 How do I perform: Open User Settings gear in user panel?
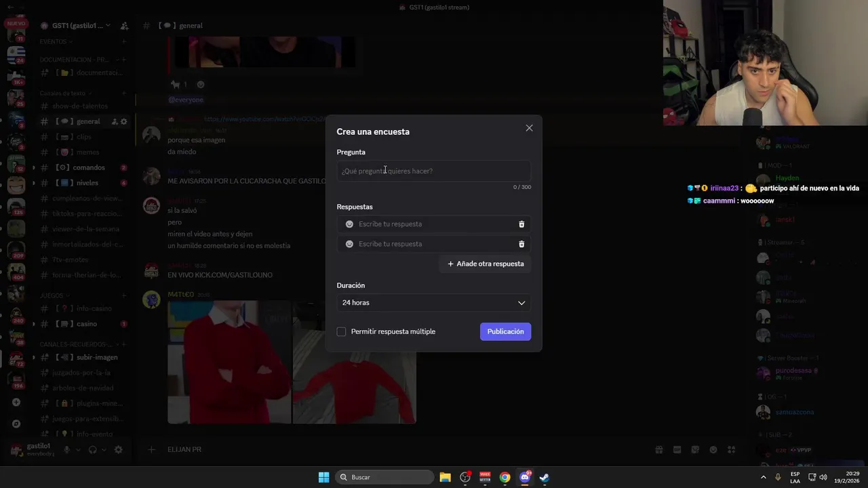point(119,450)
